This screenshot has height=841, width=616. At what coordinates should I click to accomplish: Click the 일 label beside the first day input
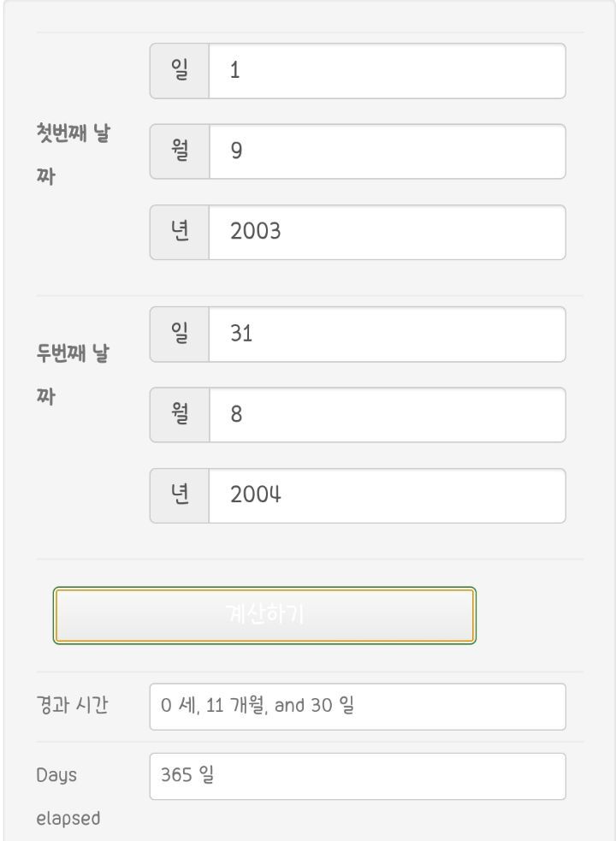pos(178,70)
